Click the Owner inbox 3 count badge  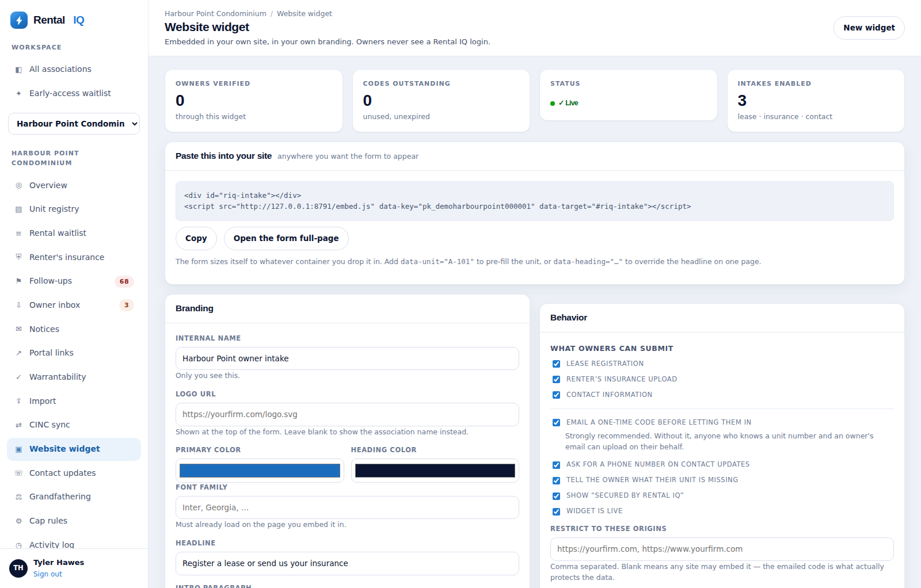pos(127,305)
